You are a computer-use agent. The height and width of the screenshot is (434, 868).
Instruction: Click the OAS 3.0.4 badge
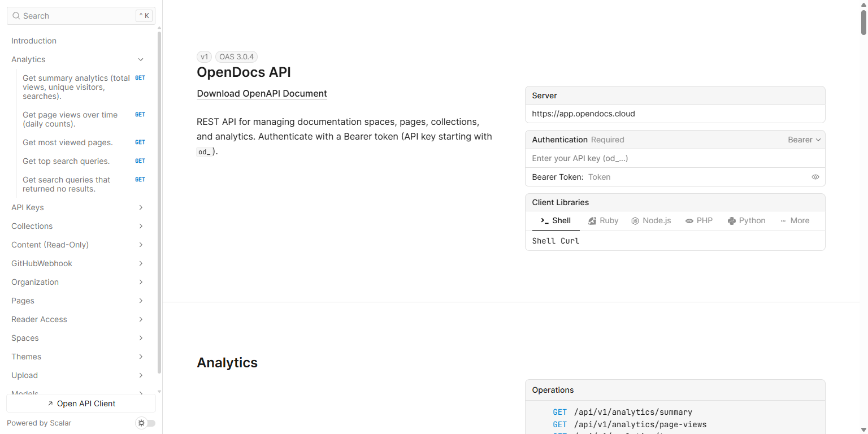237,57
